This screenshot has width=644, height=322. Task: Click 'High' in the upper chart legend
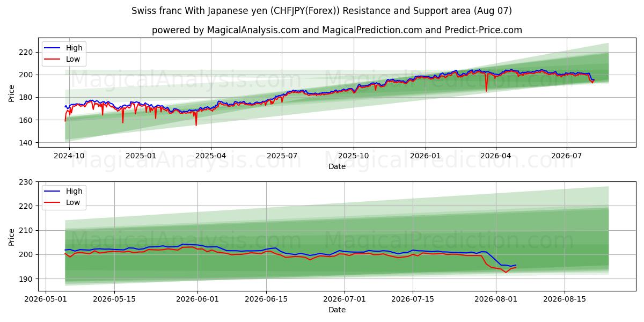tap(74, 48)
